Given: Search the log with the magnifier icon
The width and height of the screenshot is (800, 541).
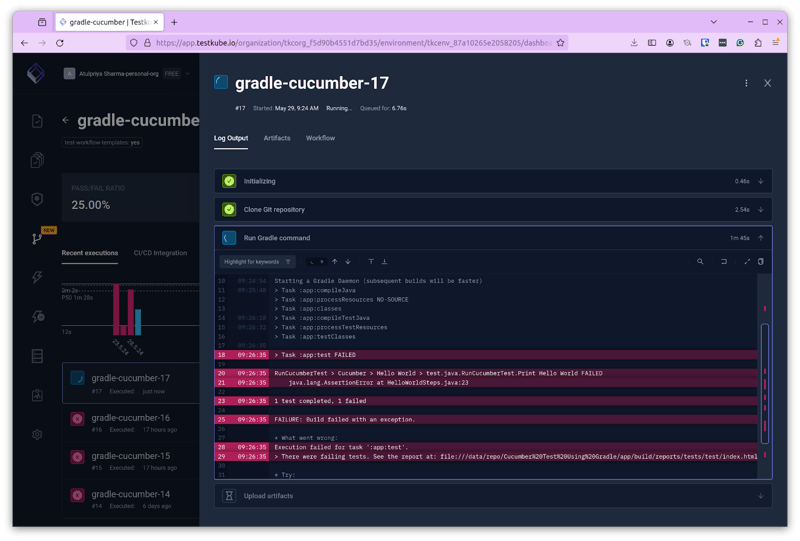Looking at the screenshot, I should (700, 262).
